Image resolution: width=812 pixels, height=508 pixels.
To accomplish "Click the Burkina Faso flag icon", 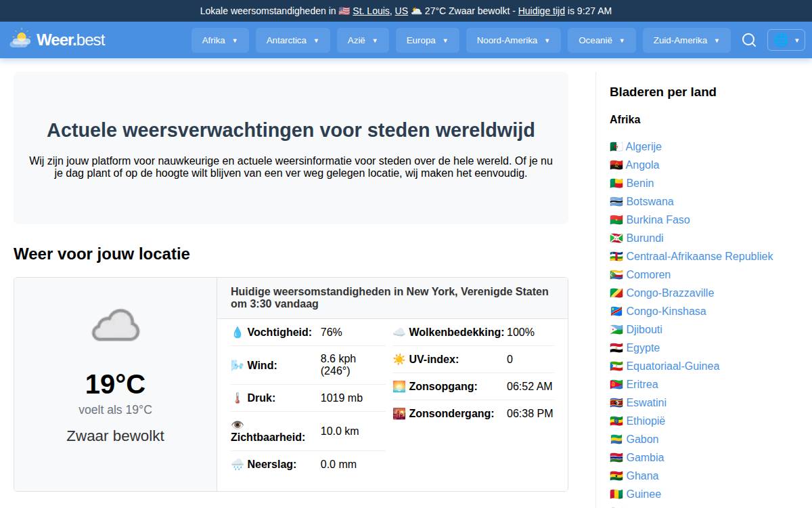I will click(616, 220).
